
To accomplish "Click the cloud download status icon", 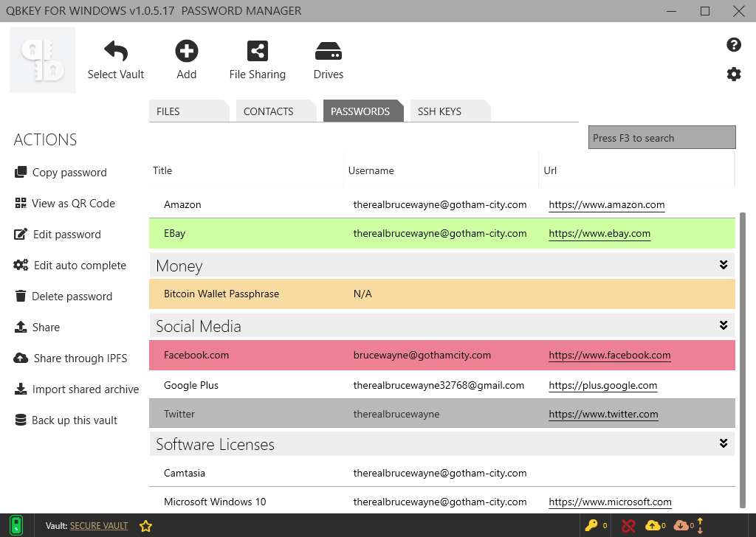I will (681, 525).
